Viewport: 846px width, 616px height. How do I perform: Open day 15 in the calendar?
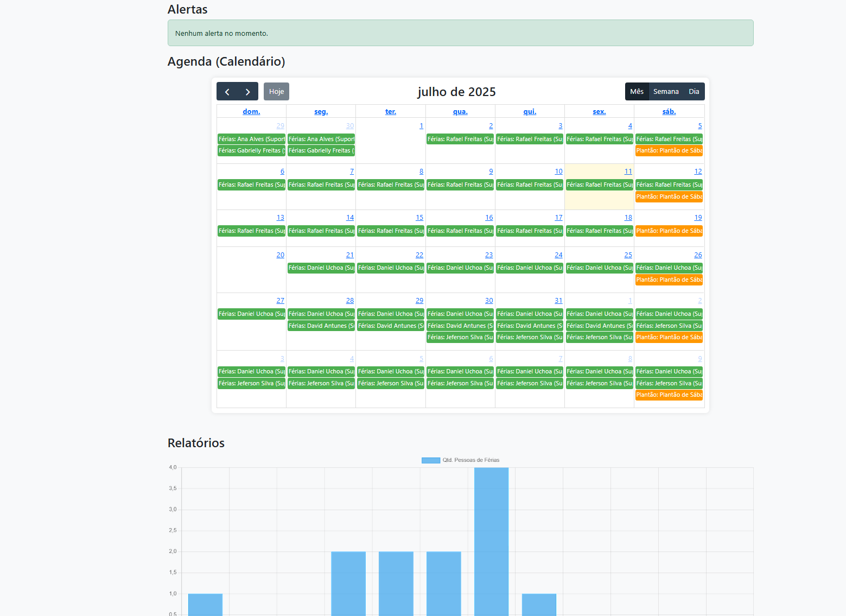coord(419,218)
